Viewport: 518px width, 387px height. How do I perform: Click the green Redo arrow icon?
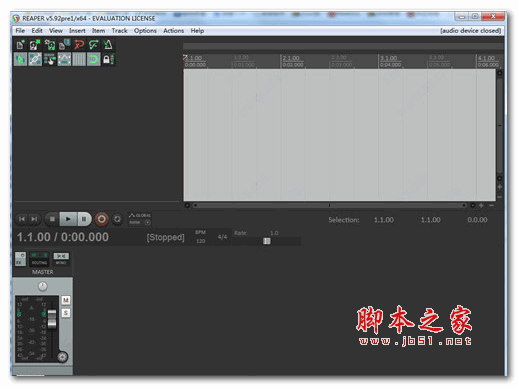pyautogui.click(x=93, y=45)
